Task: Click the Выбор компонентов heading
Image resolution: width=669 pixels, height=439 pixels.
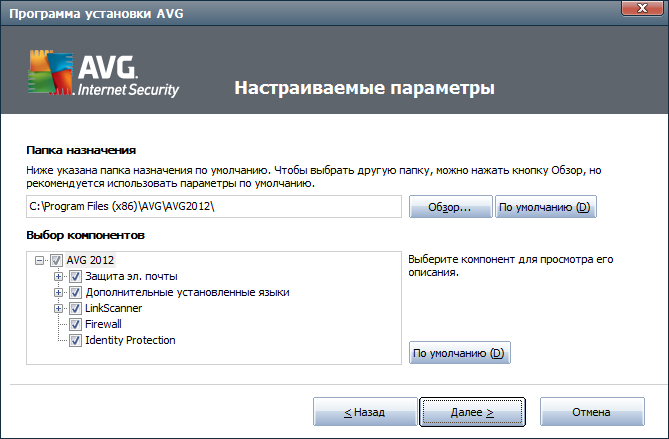Action: 85,235
